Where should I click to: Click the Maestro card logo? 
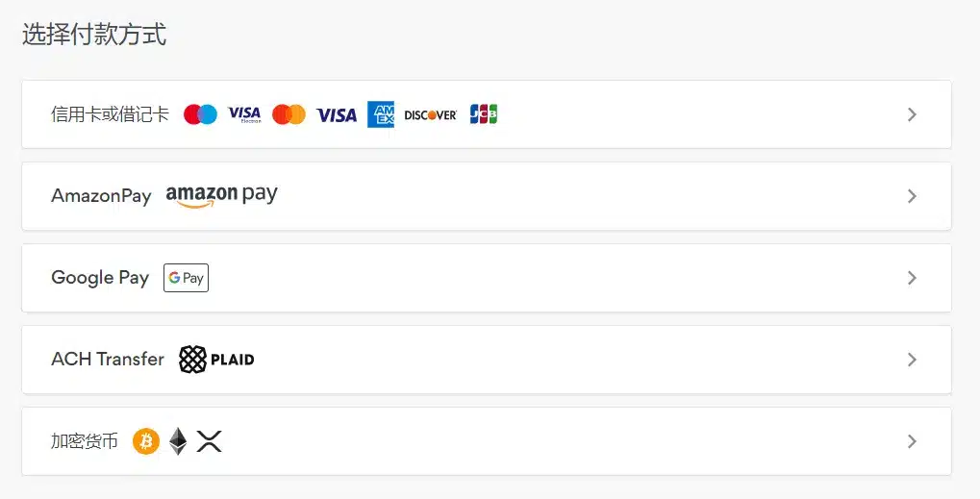[200, 114]
